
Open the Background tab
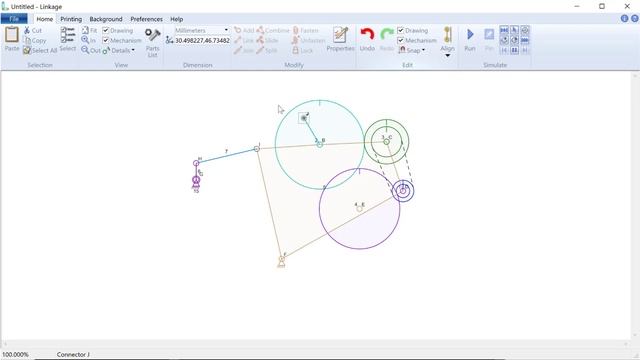point(106,19)
